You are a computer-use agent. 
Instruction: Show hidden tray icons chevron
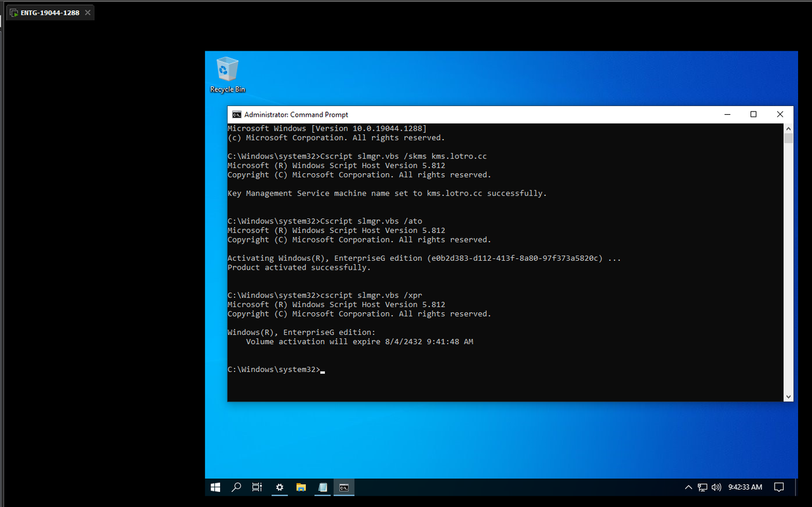688,487
